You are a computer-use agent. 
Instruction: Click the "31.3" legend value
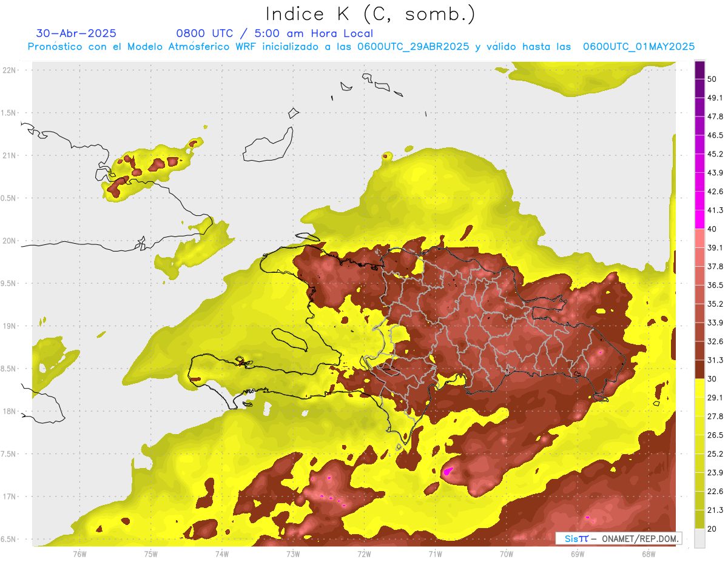pos(715,360)
